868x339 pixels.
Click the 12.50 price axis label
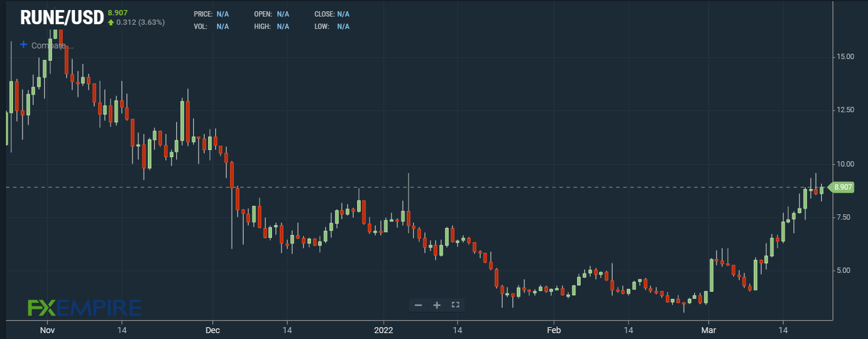[846, 110]
